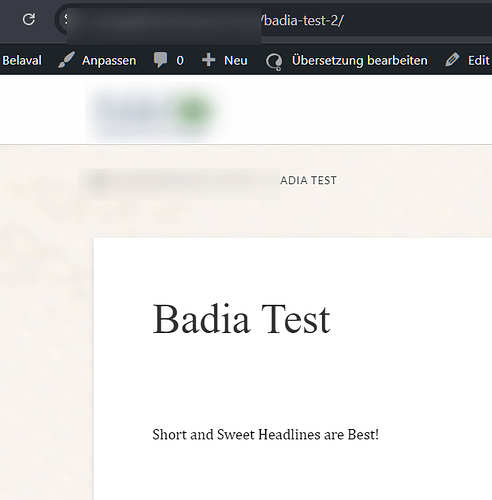Open the Belaval site menu
The width and height of the screenshot is (492, 500).
pos(22,61)
